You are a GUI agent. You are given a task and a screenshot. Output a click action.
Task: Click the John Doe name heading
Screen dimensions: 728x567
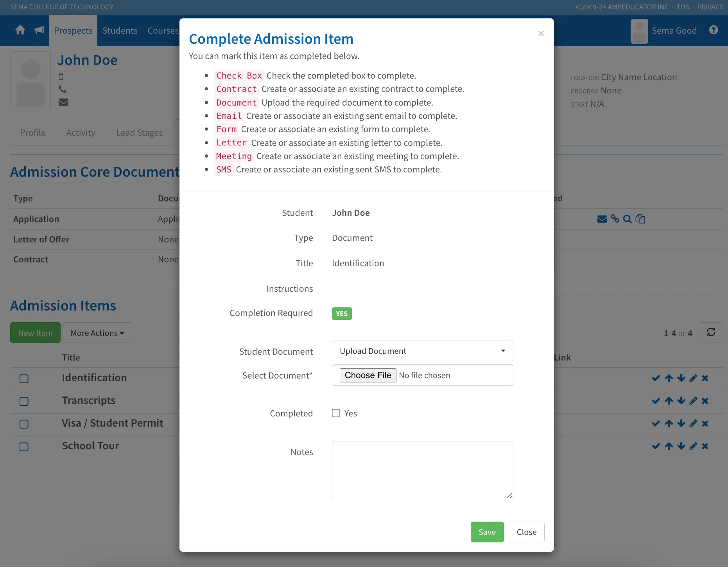point(88,60)
